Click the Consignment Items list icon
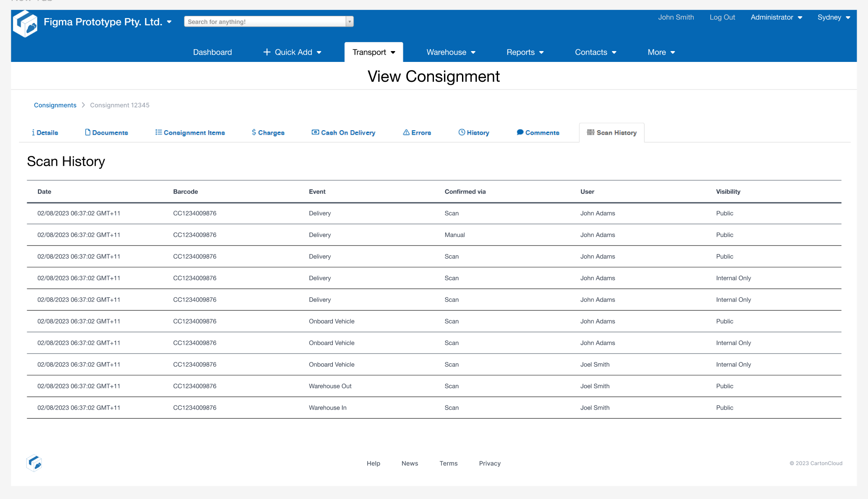868x499 pixels. [x=159, y=132]
